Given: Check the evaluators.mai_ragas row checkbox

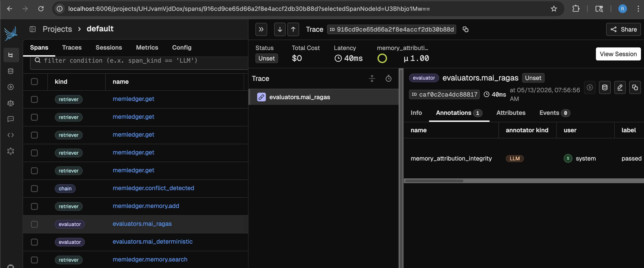Looking at the screenshot, I should pyautogui.click(x=34, y=224).
